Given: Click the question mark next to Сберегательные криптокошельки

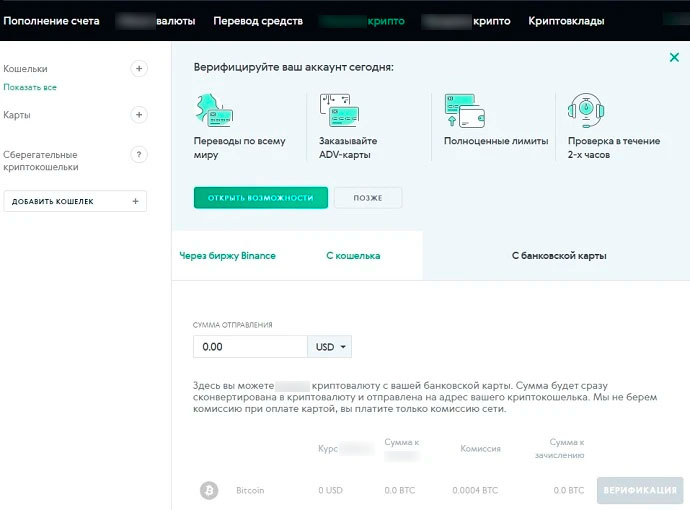Looking at the screenshot, I should [139, 155].
